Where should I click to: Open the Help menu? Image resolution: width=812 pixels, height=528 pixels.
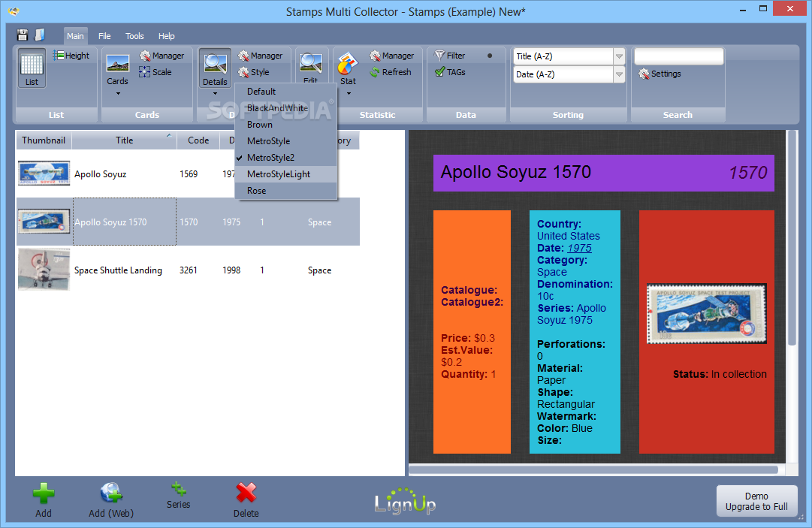click(166, 36)
